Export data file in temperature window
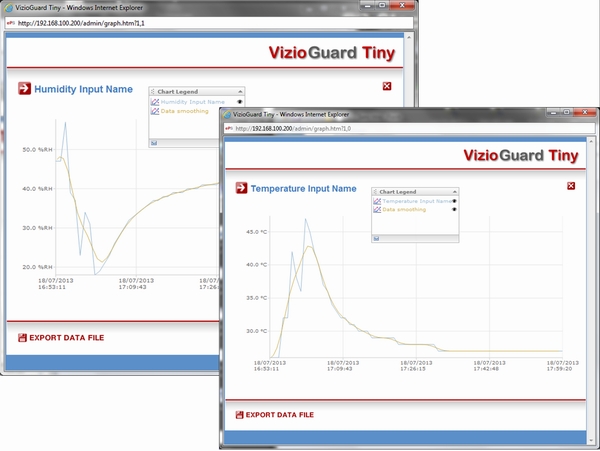This screenshot has width=600, height=451. [280, 415]
